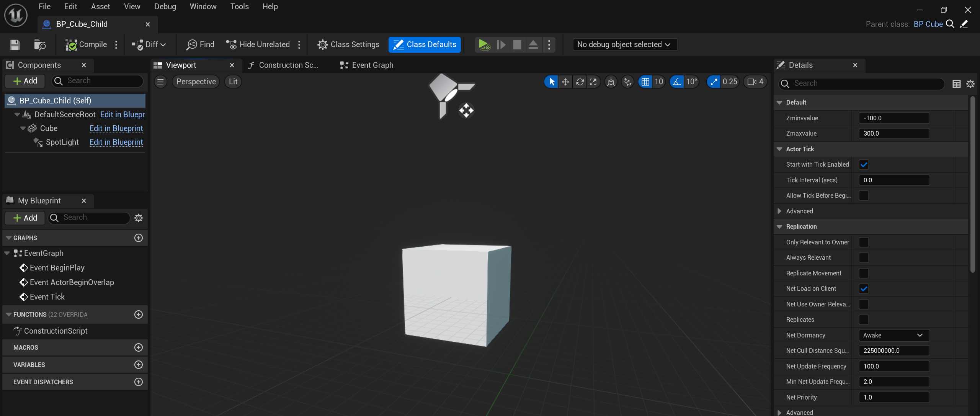Enable Allow Tick Before Begin Play
The height and width of the screenshot is (416, 980).
(x=864, y=196)
